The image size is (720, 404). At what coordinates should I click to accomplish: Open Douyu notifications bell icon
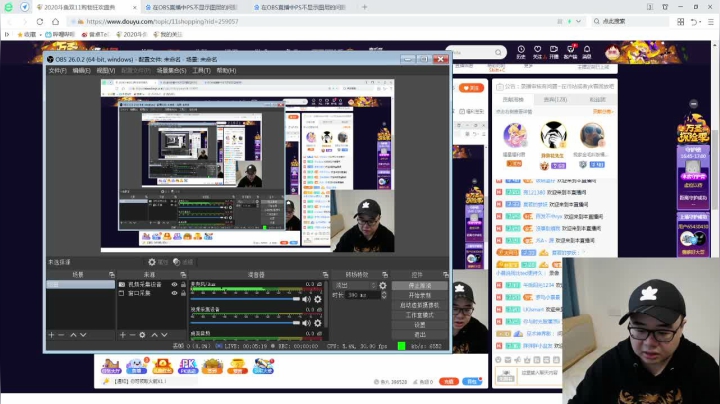click(x=587, y=51)
